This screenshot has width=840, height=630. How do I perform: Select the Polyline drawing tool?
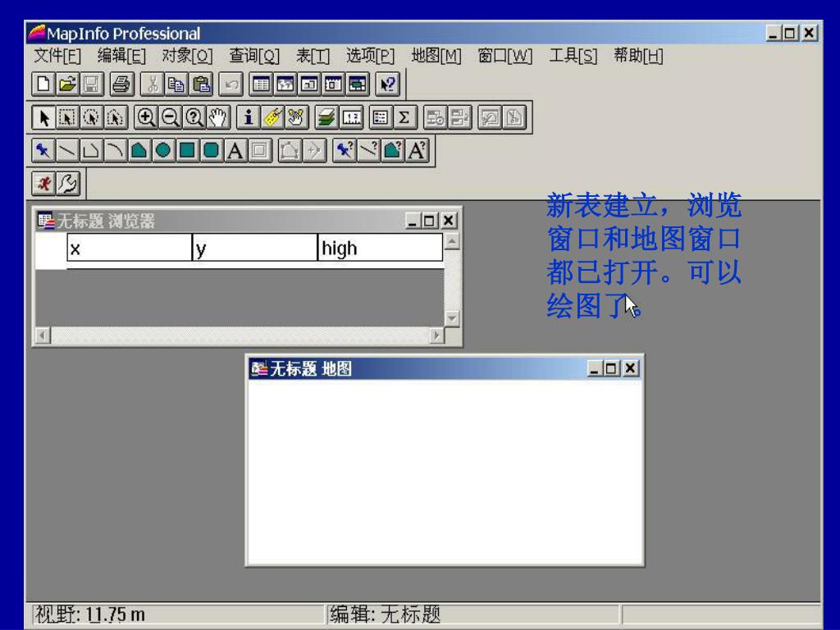click(x=91, y=151)
